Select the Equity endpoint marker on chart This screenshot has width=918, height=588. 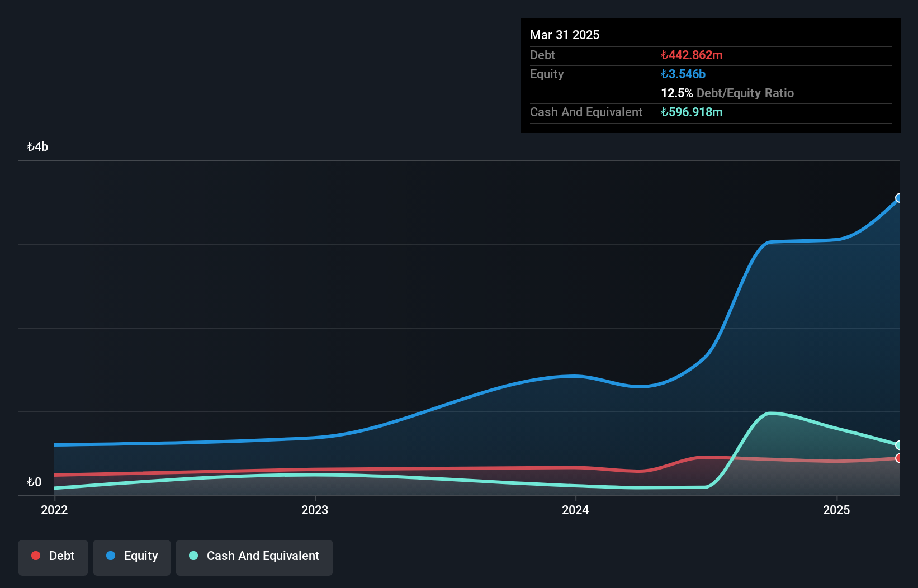[899, 198]
